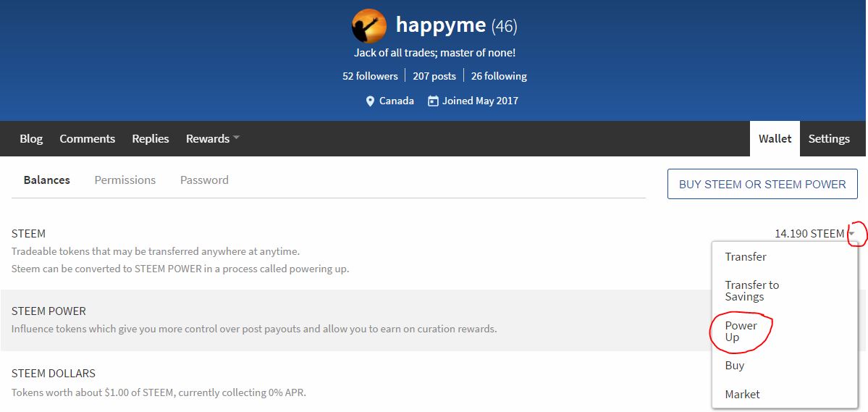The width and height of the screenshot is (868, 412).
Task: Select Transfer to Savings menu option
Action: click(785, 291)
